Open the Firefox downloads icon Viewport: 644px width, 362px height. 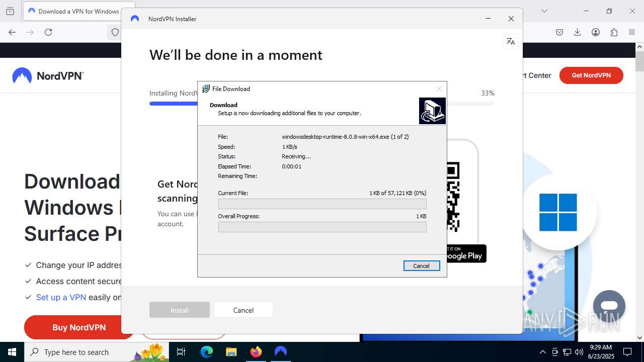click(578, 32)
